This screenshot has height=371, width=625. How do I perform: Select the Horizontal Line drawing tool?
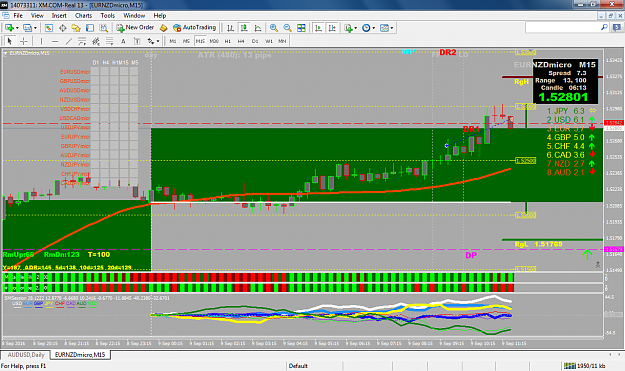click(x=55, y=41)
